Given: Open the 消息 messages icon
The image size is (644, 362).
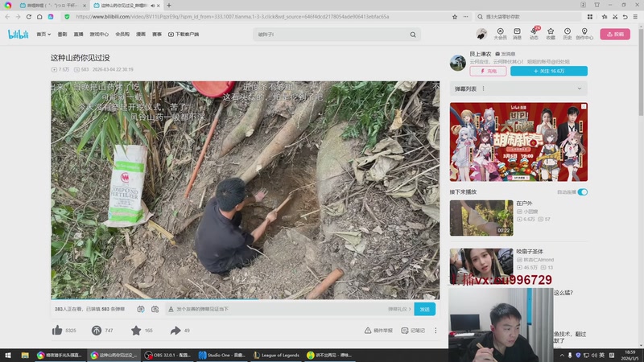Looking at the screenshot, I should point(517,34).
